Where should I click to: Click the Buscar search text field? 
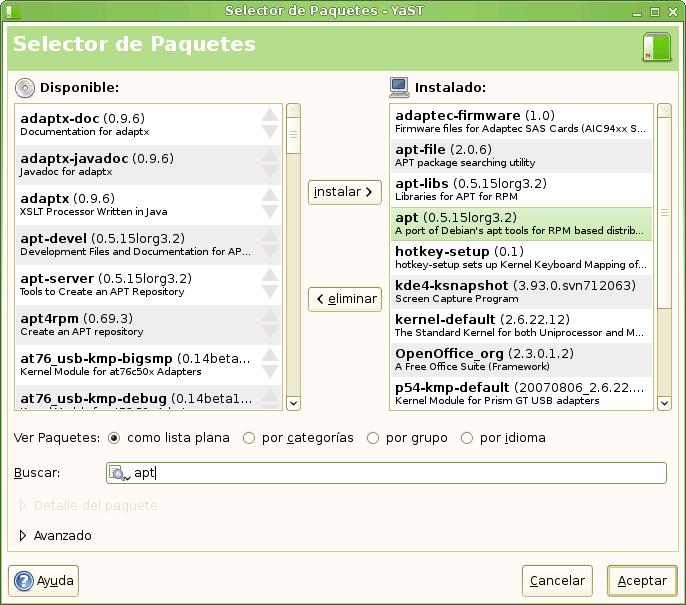click(386, 473)
